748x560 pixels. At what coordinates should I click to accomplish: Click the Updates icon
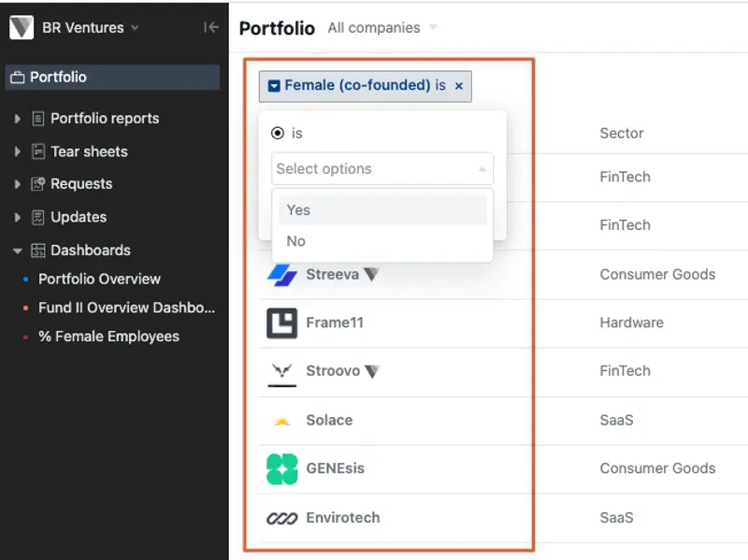(x=38, y=218)
